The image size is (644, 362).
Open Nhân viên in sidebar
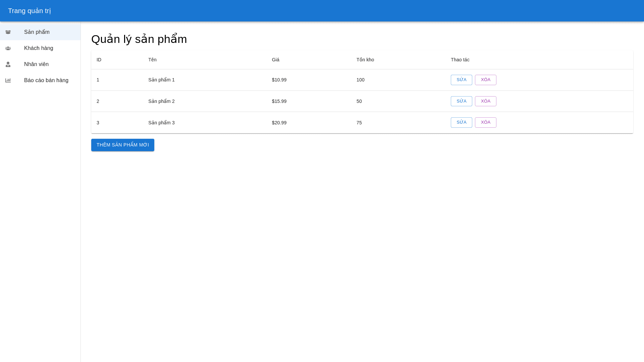tap(36, 64)
